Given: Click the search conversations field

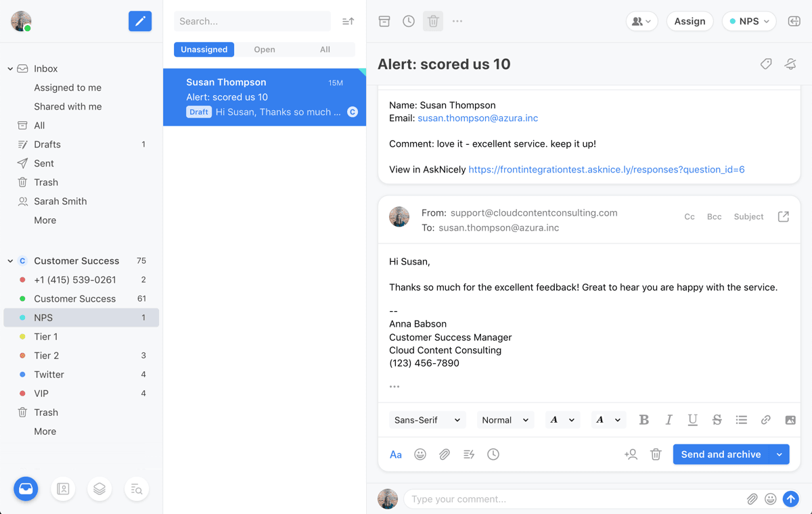Looking at the screenshot, I should tap(252, 21).
